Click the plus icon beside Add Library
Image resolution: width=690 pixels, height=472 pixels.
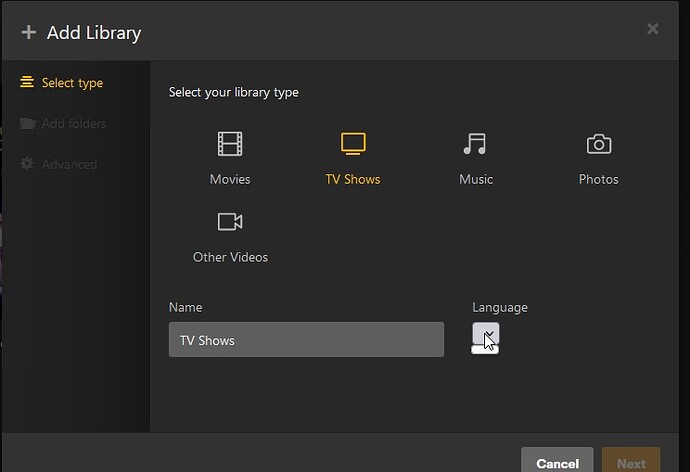pos(29,32)
